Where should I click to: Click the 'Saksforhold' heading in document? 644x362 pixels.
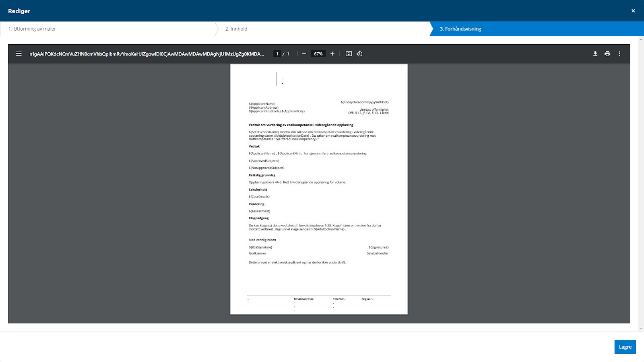point(258,190)
